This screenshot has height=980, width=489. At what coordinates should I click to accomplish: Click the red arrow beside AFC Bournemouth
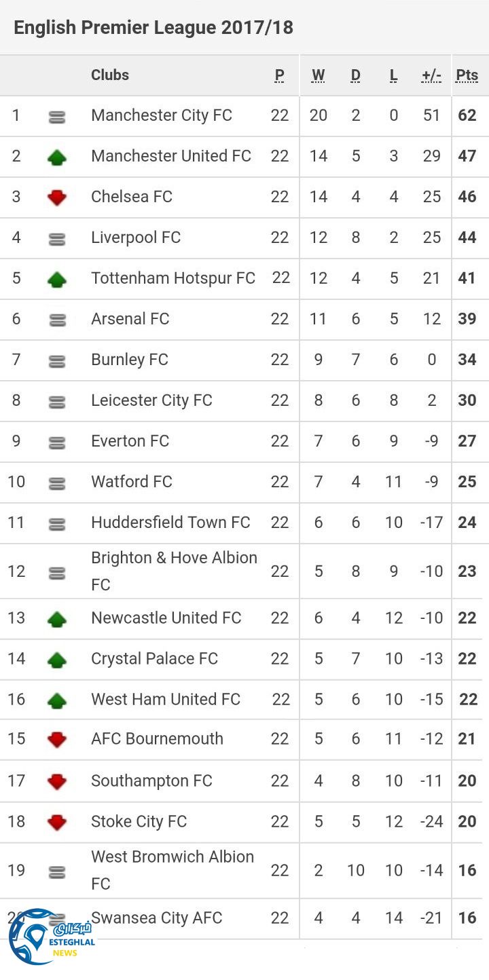(57, 740)
